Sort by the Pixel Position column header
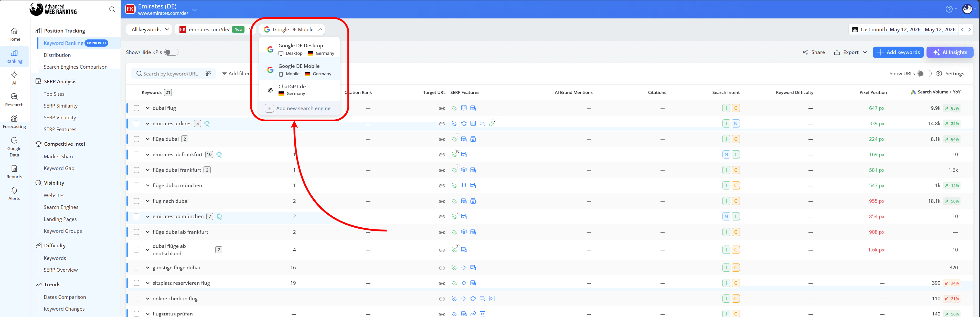The width and height of the screenshot is (980, 317). (873, 92)
